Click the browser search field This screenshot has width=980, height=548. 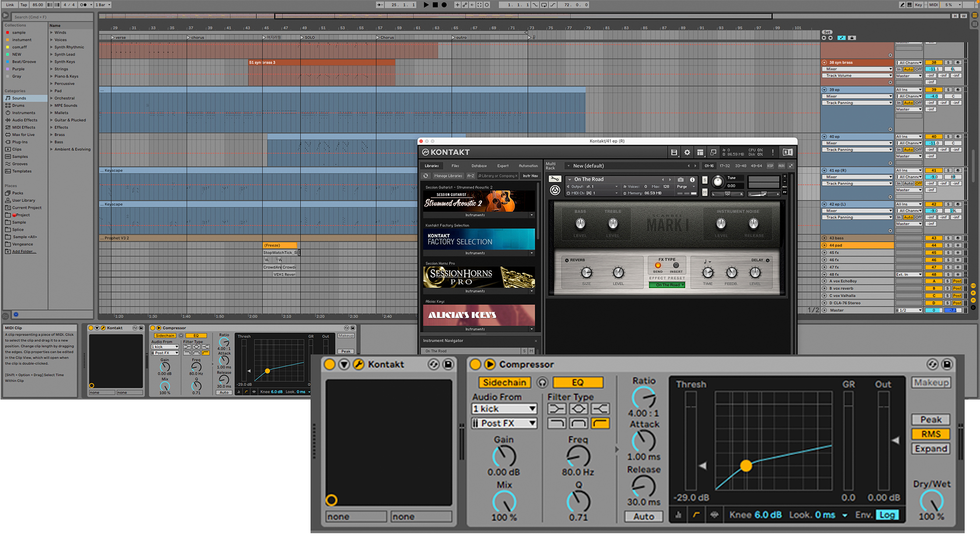click(x=52, y=17)
